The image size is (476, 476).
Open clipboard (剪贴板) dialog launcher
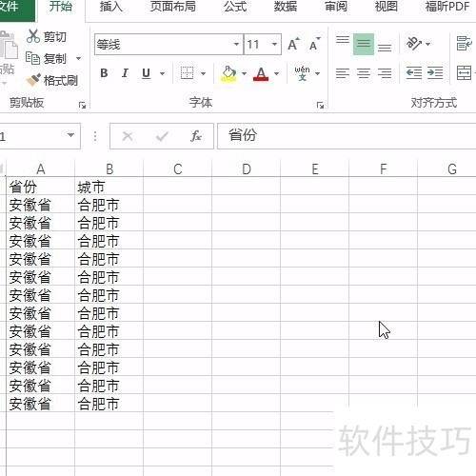82,105
